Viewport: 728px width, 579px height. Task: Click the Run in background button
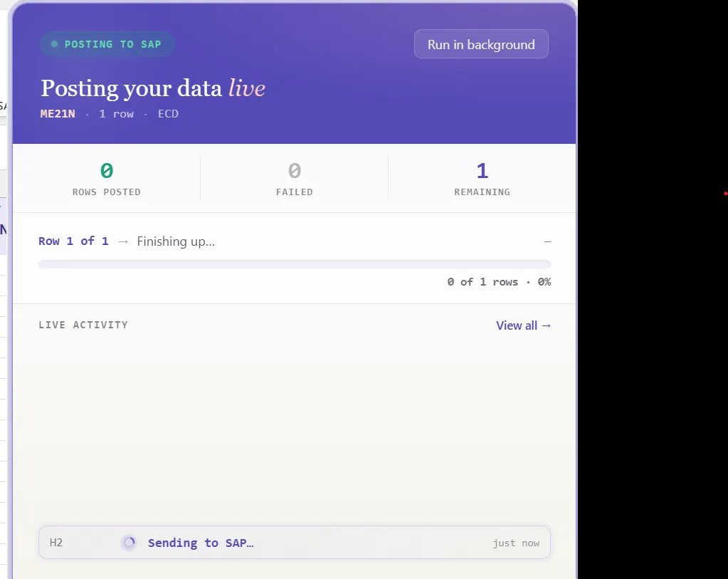coord(481,44)
